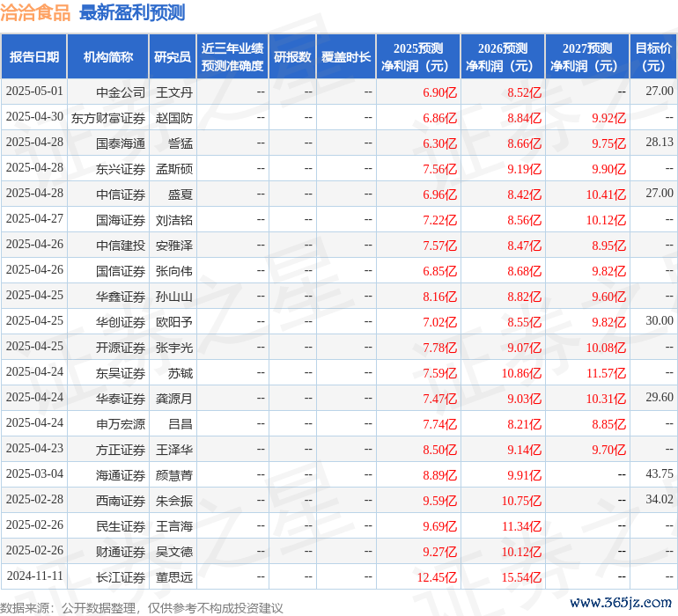Click the 12.45亿 profit forecast value
678x616 pixels.
pos(438,577)
